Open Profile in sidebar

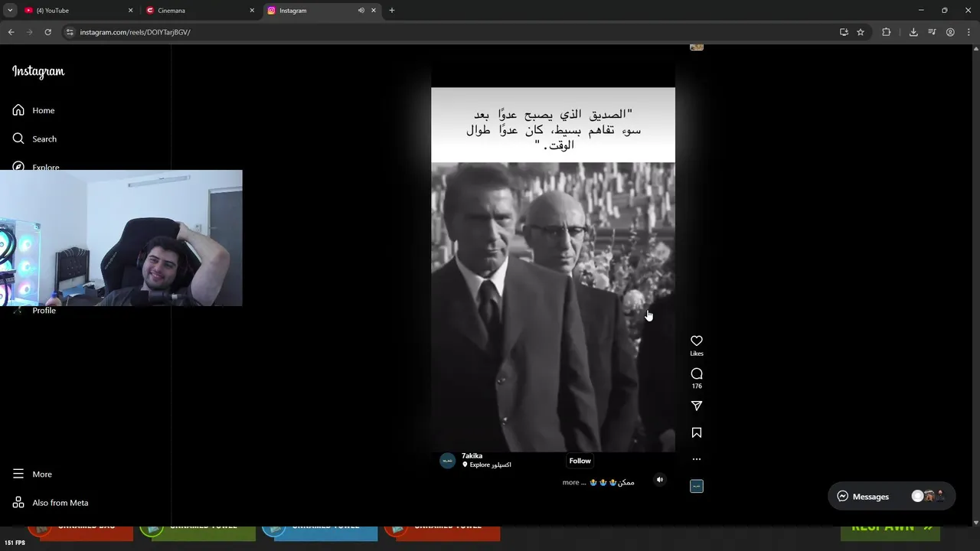click(44, 310)
